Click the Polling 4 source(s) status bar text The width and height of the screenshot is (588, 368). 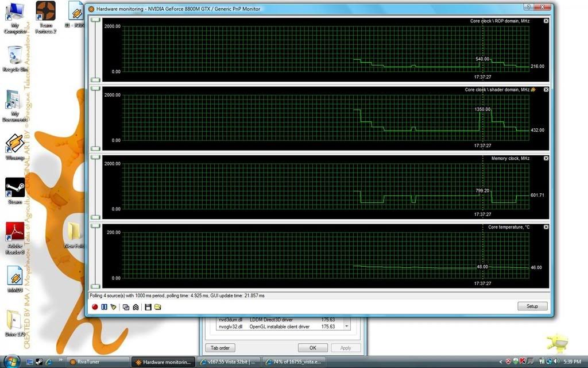pyautogui.click(x=177, y=296)
